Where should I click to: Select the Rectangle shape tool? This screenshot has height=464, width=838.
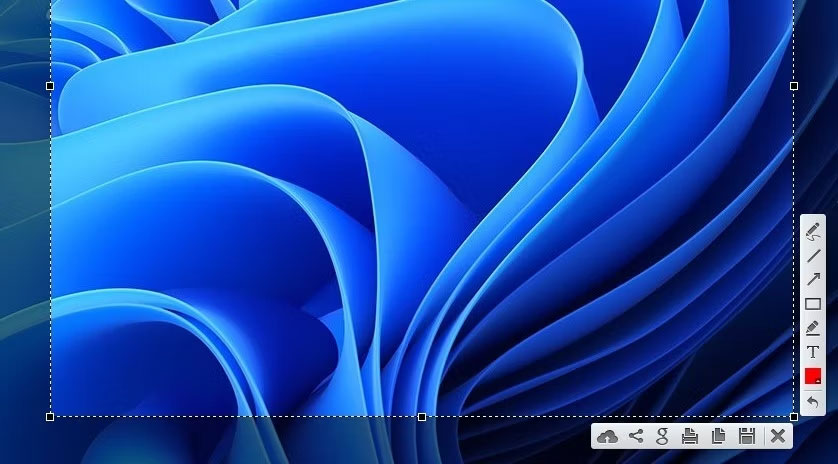tap(813, 304)
